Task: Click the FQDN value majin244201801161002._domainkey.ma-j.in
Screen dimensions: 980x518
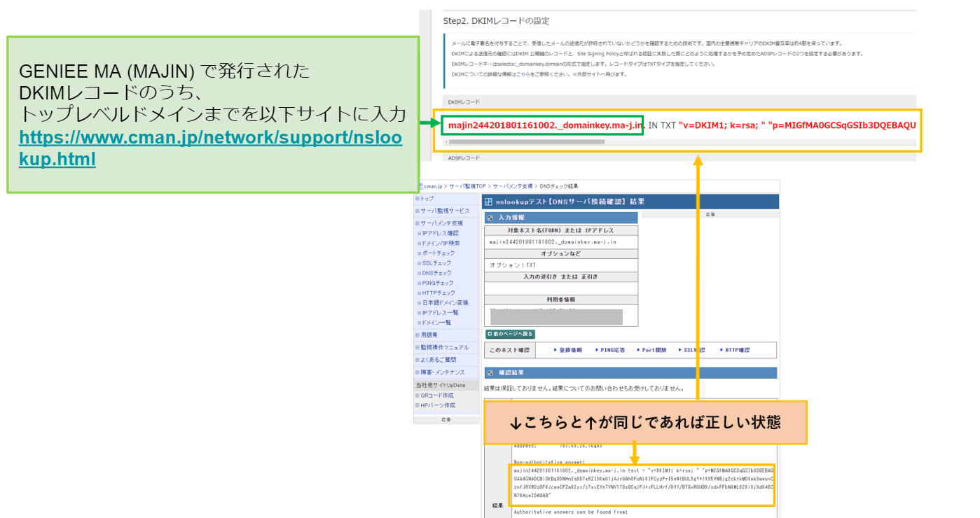Action: pyautogui.click(x=553, y=241)
